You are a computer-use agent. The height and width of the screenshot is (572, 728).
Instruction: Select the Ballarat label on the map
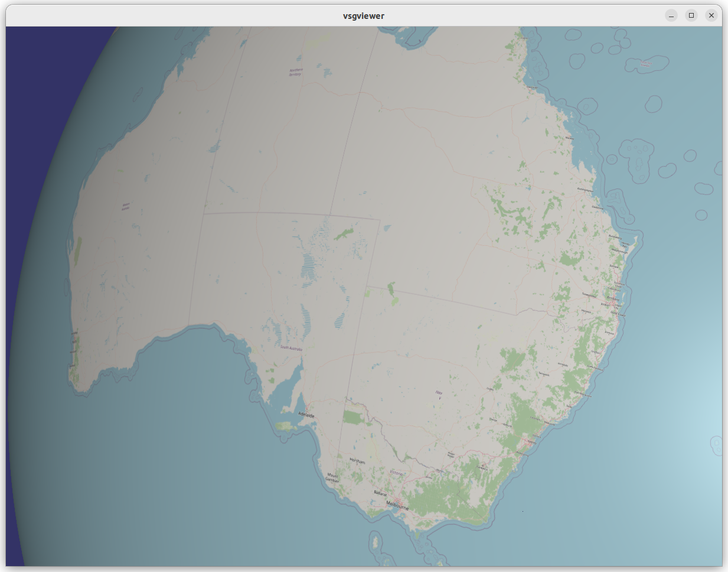(380, 493)
